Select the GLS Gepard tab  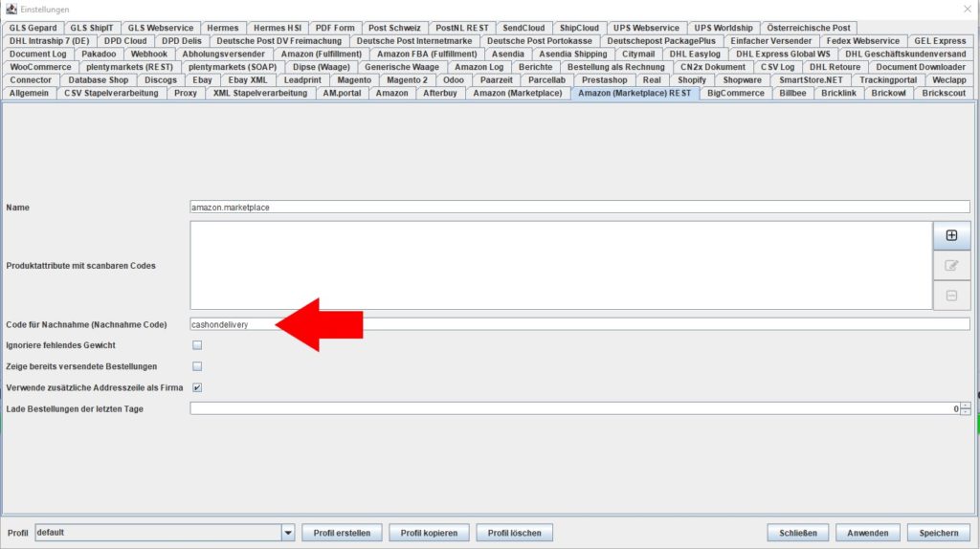[x=33, y=28]
